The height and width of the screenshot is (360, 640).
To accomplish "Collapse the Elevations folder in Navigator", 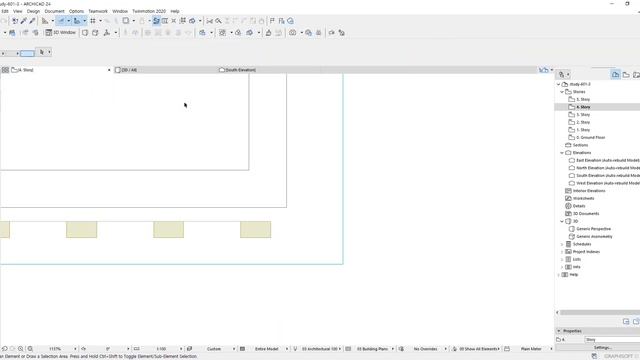I will click(562, 153).
